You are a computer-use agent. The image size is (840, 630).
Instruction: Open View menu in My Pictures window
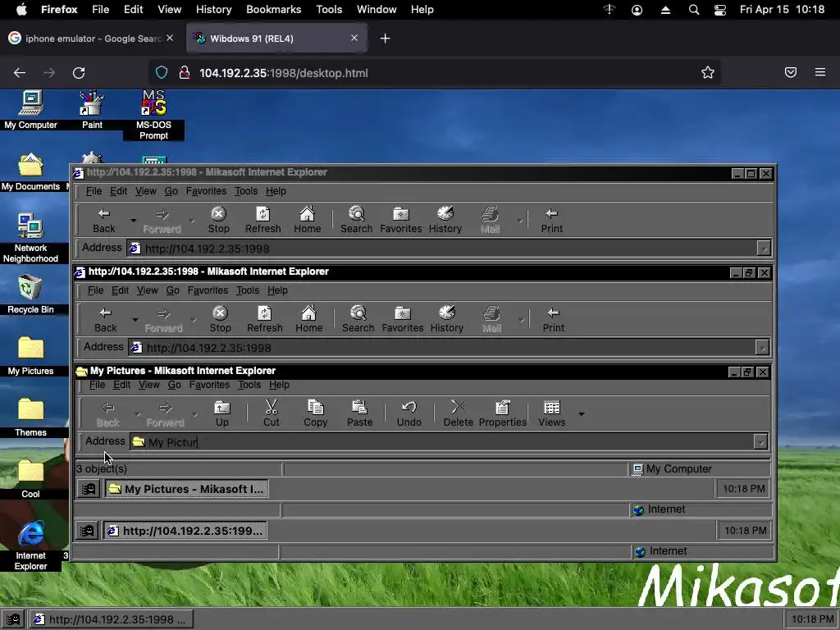coord(149,385)
